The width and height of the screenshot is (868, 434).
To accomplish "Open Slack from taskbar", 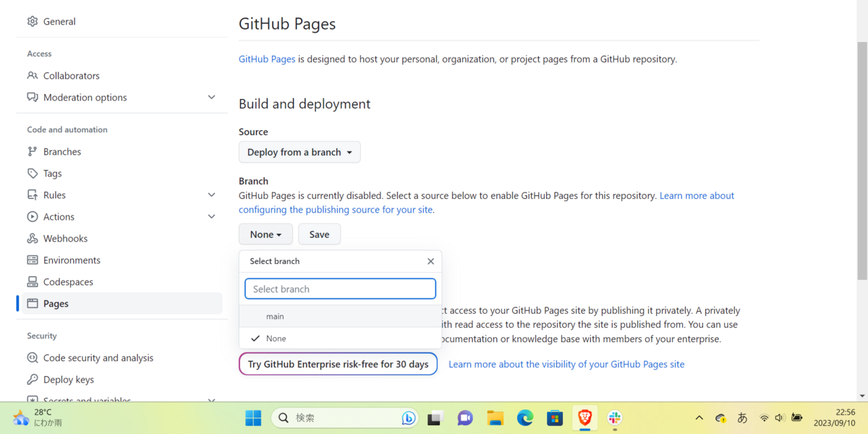I will (615, 418).
